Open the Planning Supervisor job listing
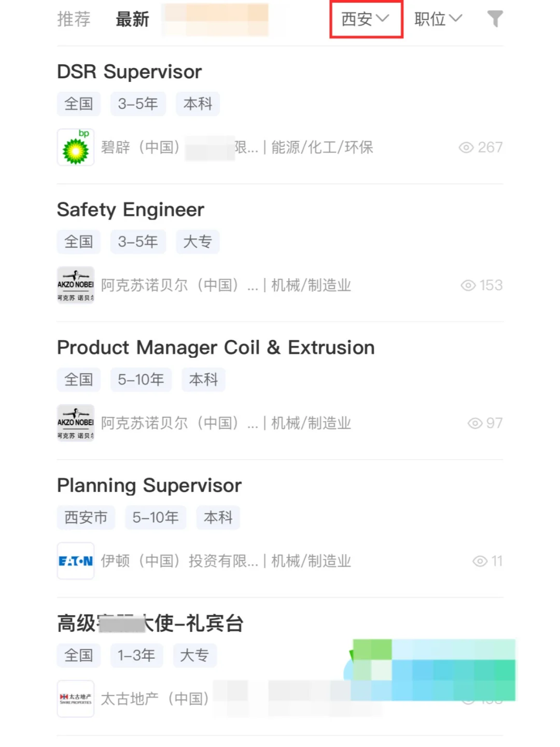 coord(149,486)
